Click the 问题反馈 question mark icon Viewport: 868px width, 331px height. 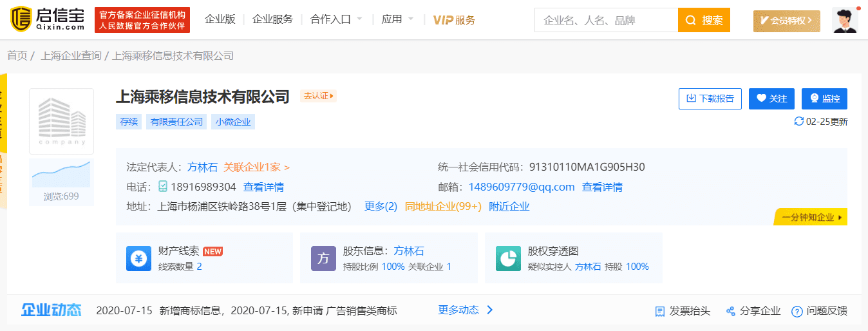tap(797, 311)
